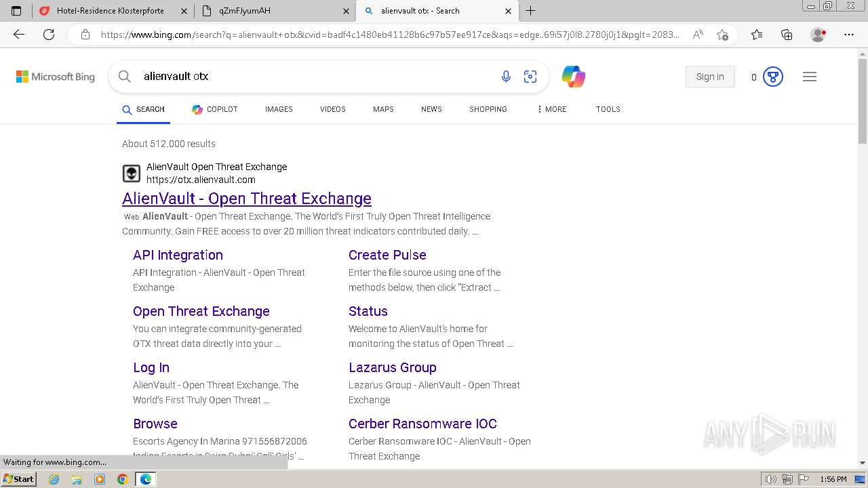Screen dimensions: 868x488
Task: Click the browser address bar URL
Action: (x=390, y=35)
